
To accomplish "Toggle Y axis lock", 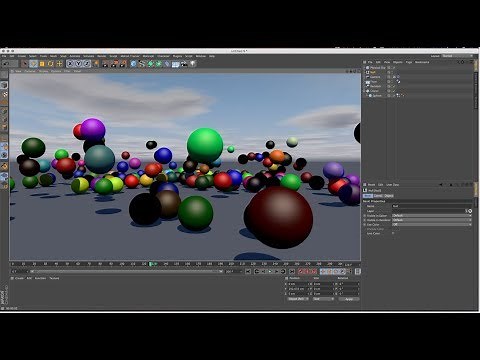I will click(78, 64).
